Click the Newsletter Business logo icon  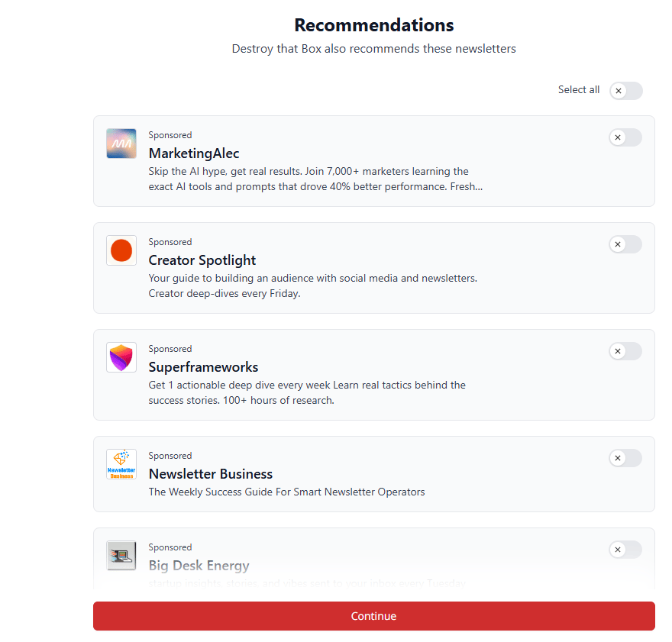coord(121,464)
